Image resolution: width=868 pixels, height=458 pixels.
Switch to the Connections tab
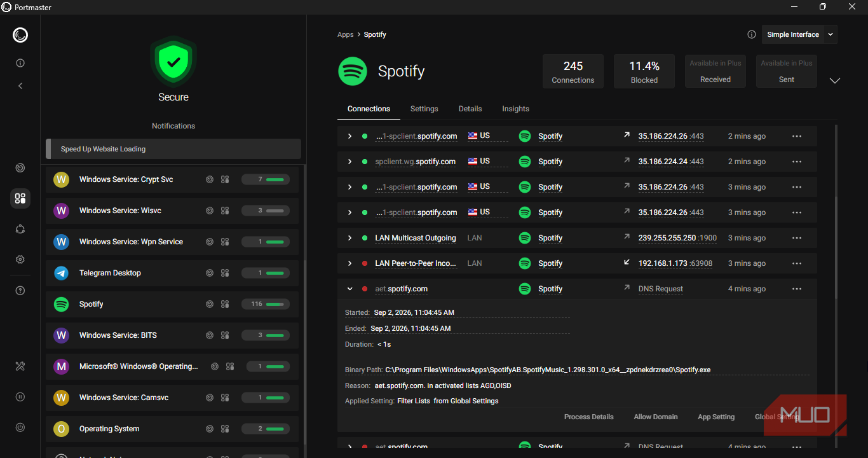click(369, 109)
